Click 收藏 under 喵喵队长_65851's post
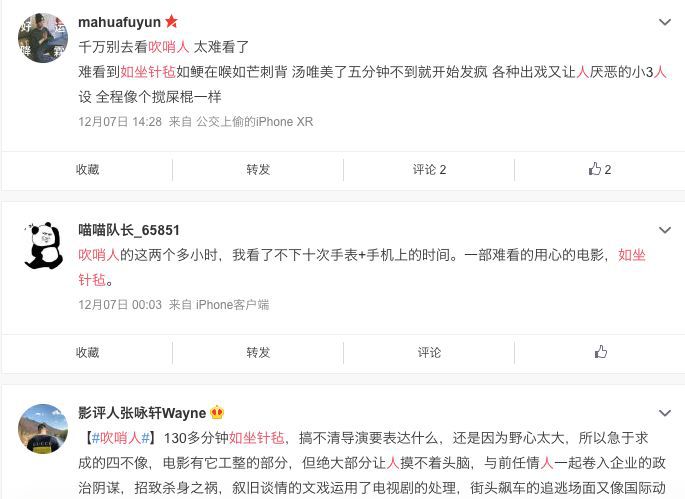This screenshot has width=685, height=499. point(87,352)
